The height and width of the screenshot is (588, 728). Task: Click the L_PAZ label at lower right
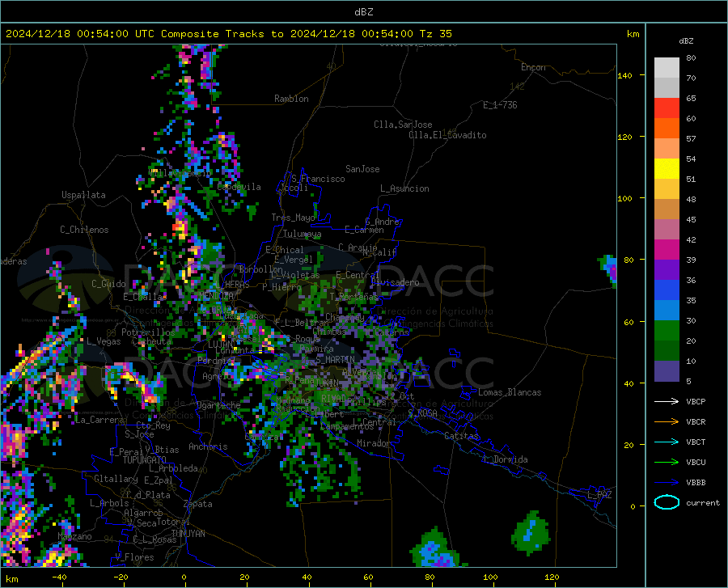click(599, 495)
